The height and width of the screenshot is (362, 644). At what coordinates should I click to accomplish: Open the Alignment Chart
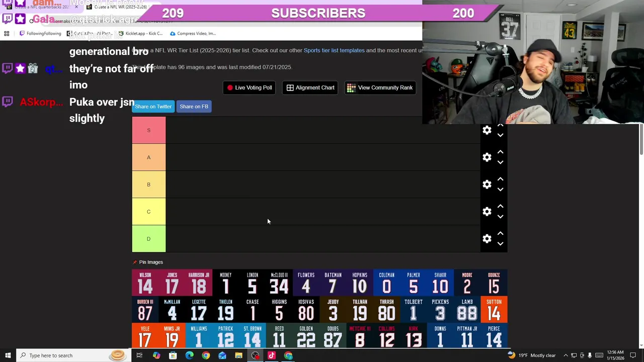pos(310,87)
